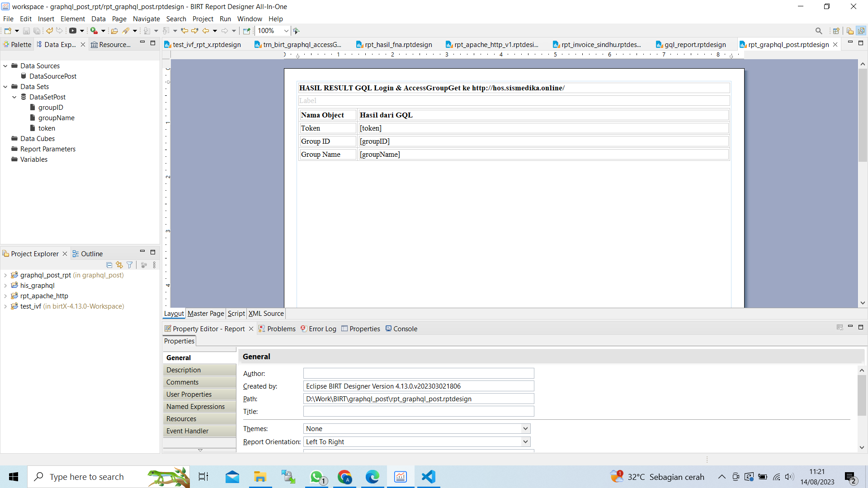Collapse the Data Sets tree node

(x=5, y=87)
